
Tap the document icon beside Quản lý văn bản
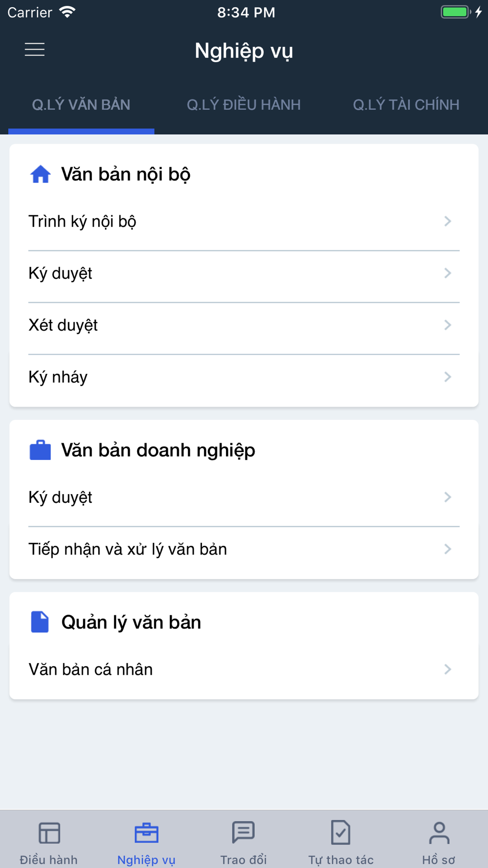click(x=40, y=622)
